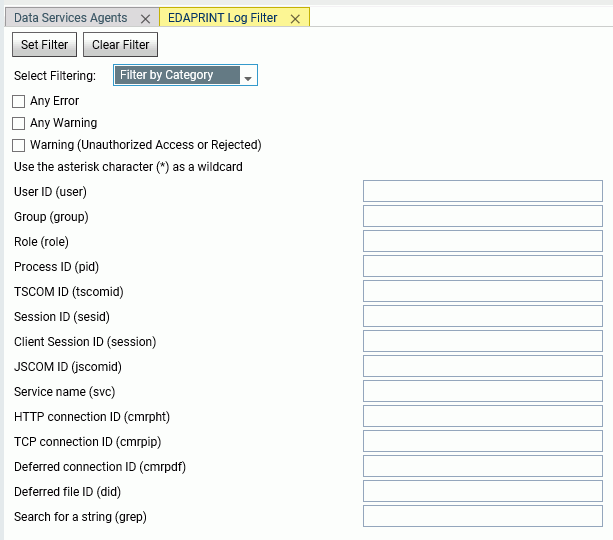This screenshot has height=540, width=613.
Task: Focus the TSCOM ID (tscomid) field
Action: coord(483,291)
